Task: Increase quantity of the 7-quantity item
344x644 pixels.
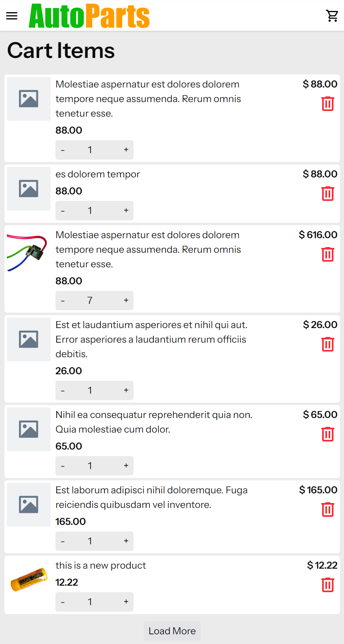Action: pos(126,301)
